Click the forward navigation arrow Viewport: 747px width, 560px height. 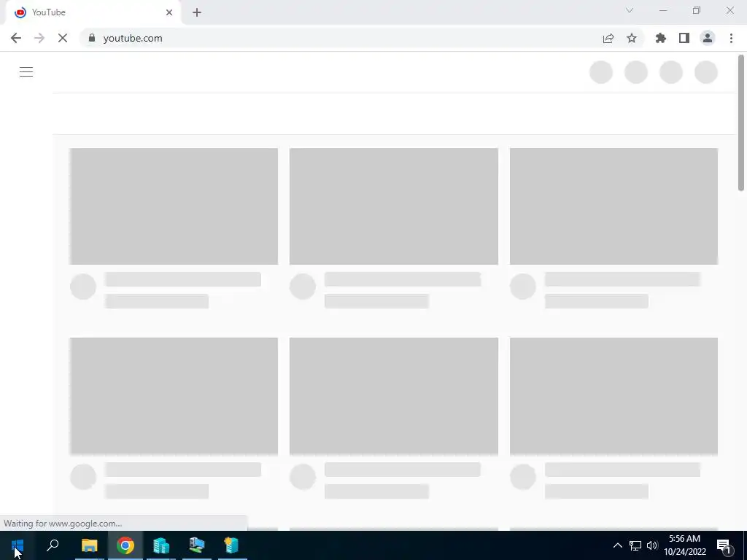39,38
